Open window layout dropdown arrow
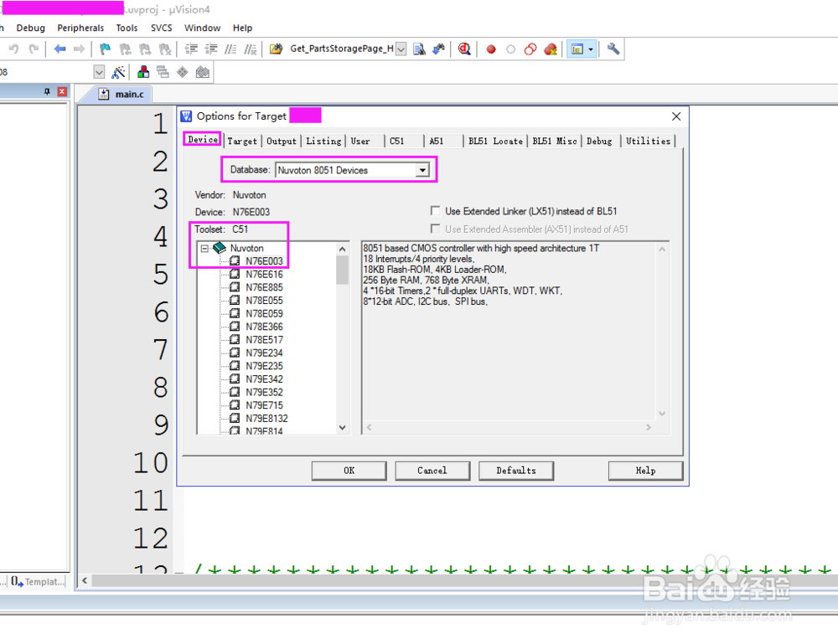The image size is (838, 644). 591,49
